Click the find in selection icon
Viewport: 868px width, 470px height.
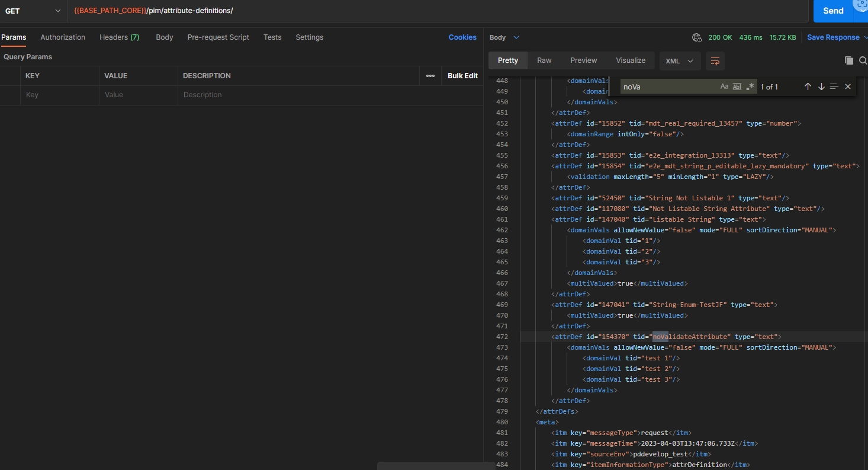(x=834, y=87)
